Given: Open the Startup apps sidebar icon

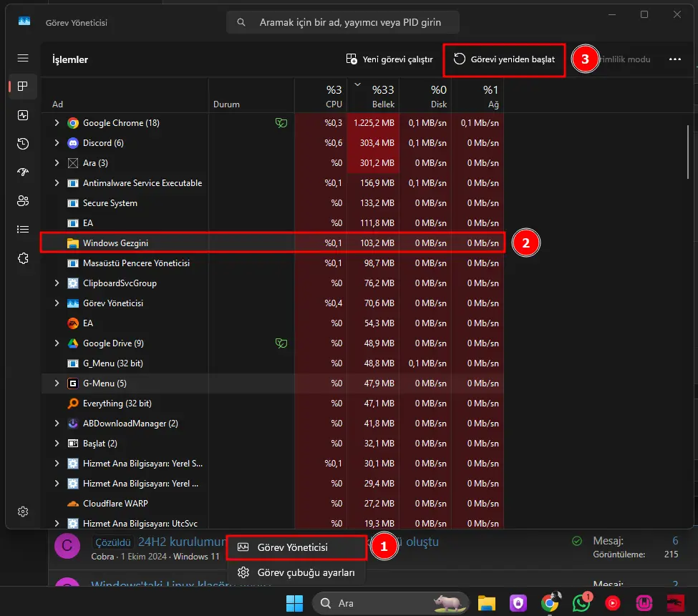Looking at the screenshot, I should (x=23, y=172).
